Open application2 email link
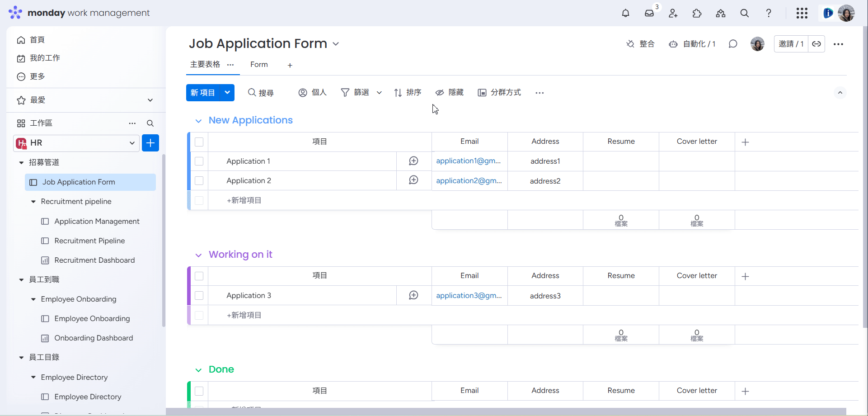 pyautogui.click(x=469, y=180)
